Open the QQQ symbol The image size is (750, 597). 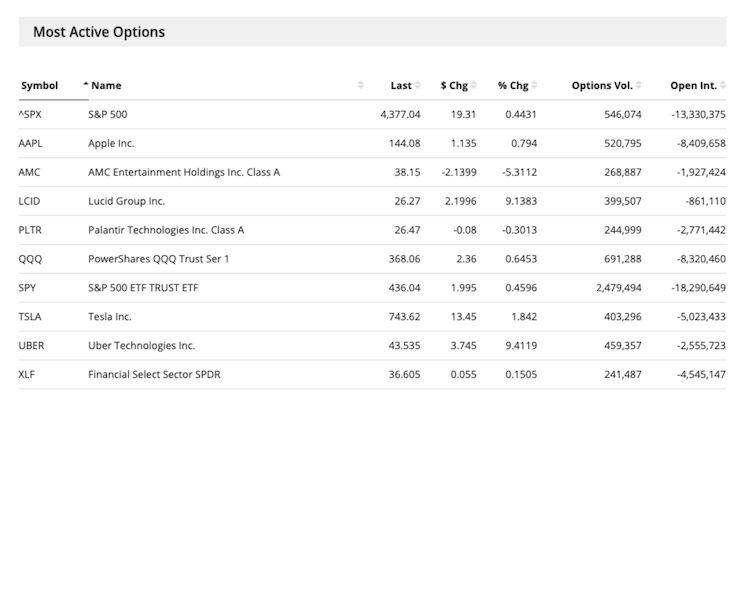point(30,259)
